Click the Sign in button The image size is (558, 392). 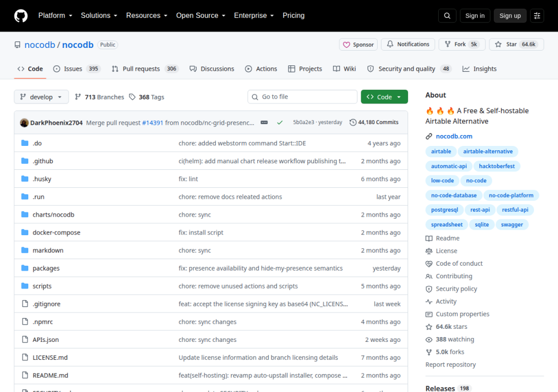point(475,16)
